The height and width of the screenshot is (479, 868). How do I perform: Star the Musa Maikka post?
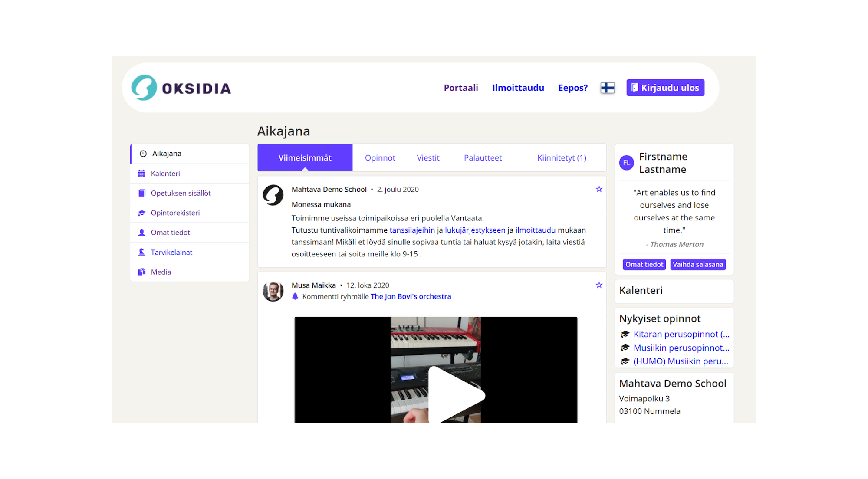coord(599,285)
